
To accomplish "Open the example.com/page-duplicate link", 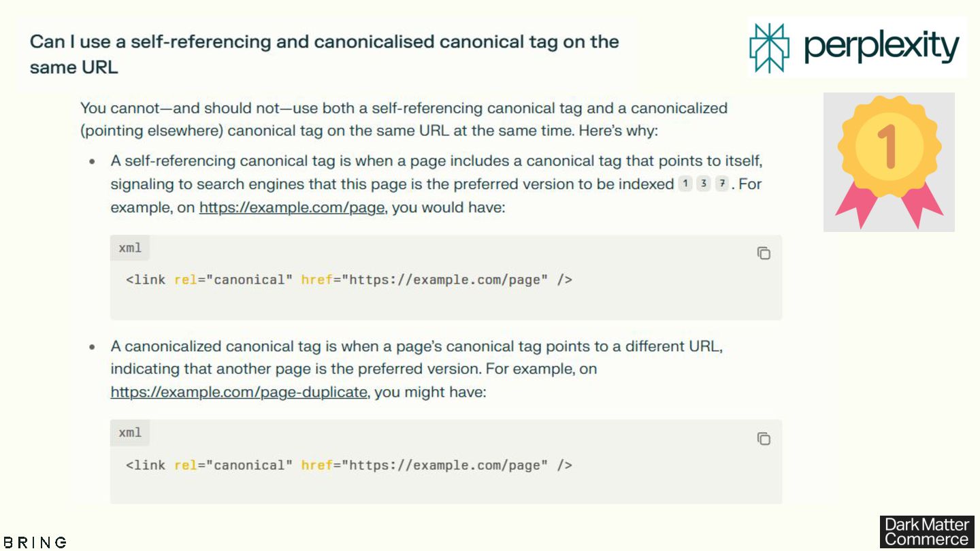I will tap(239, 393).
